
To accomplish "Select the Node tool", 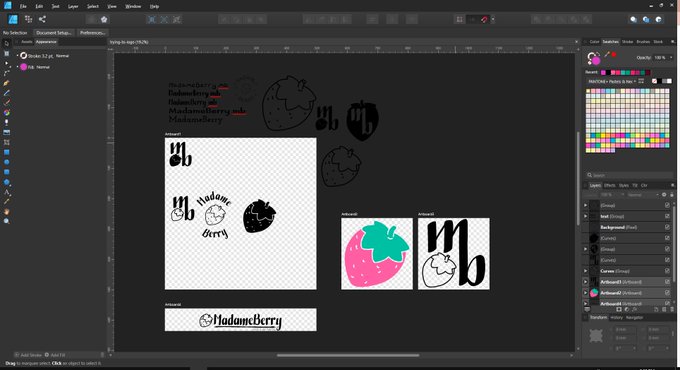I will [7, 63].
